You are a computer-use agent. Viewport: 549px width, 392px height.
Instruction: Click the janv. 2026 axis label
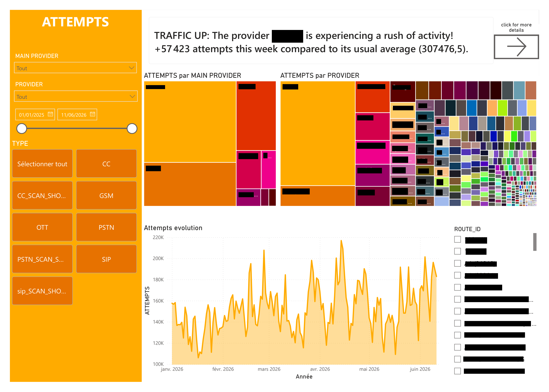[172, 369]
